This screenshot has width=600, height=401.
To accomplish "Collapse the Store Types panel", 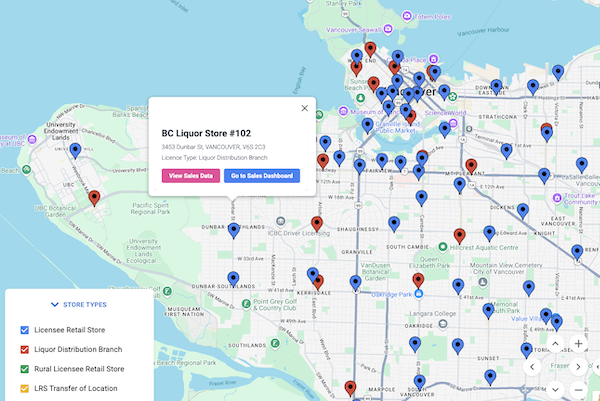I will pyautogui.click(x=78, y=304).
